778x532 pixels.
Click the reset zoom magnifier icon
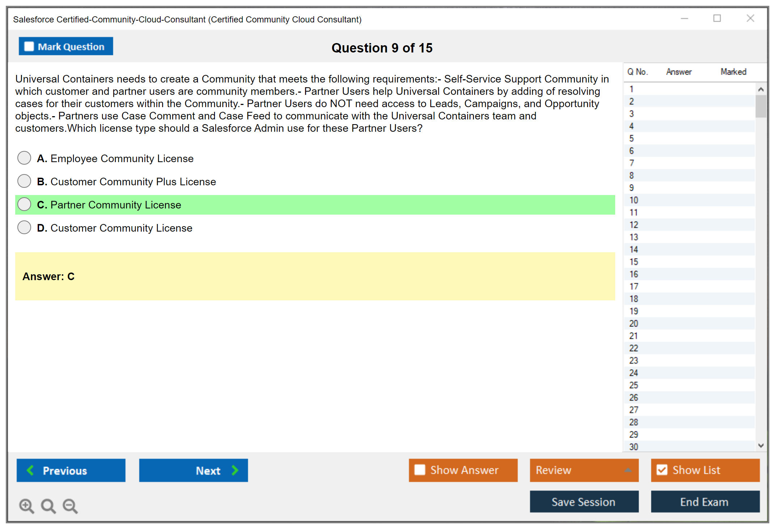coord(48,506)
